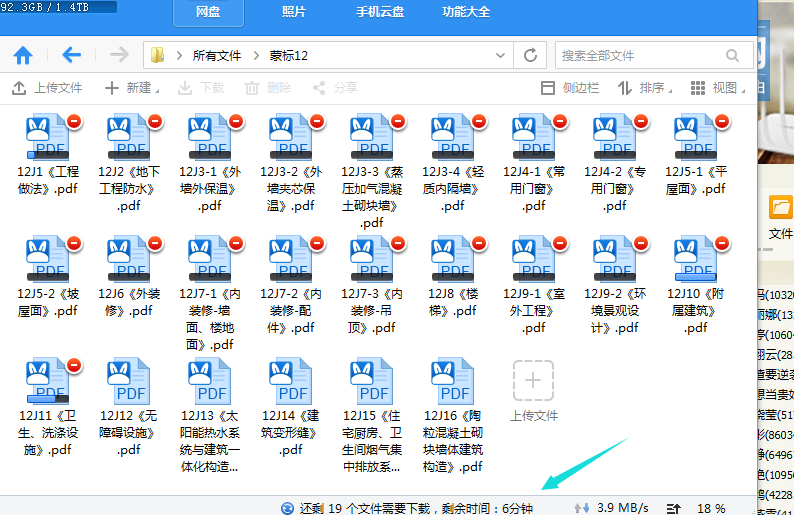Select file 12J11《卫生、洗涤设施》.pdf
794x515 pixels.
[x=48, y=407]
